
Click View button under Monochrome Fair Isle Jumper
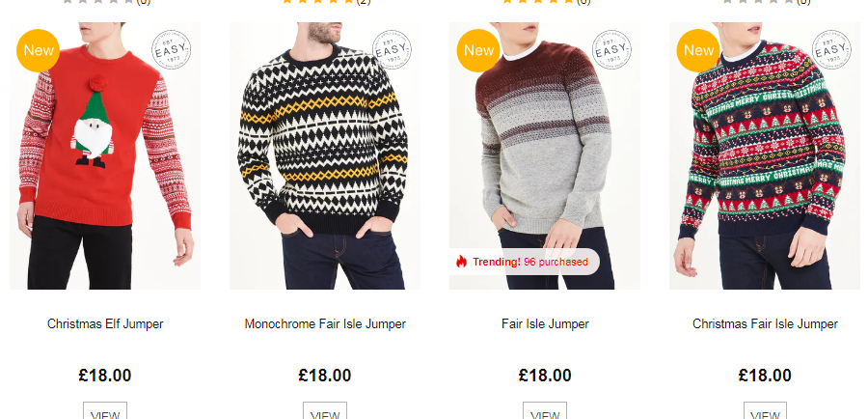point(325,410)
